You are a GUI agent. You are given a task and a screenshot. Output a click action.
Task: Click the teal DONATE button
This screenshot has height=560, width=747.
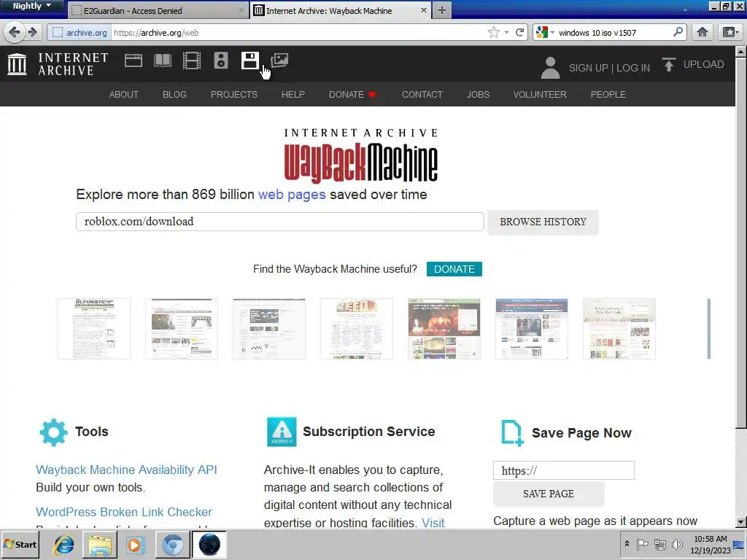pyautogui.click(x=454, y=269)
